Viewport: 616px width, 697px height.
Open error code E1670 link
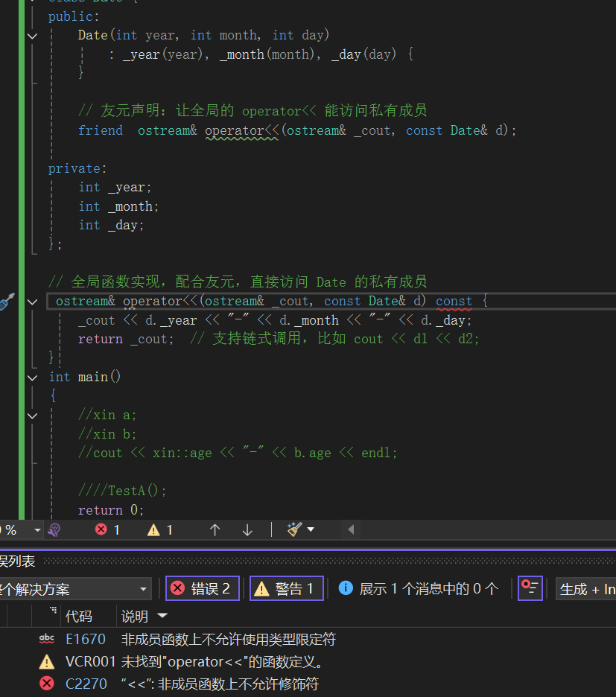pyautogui.click(x=86, y=639)
